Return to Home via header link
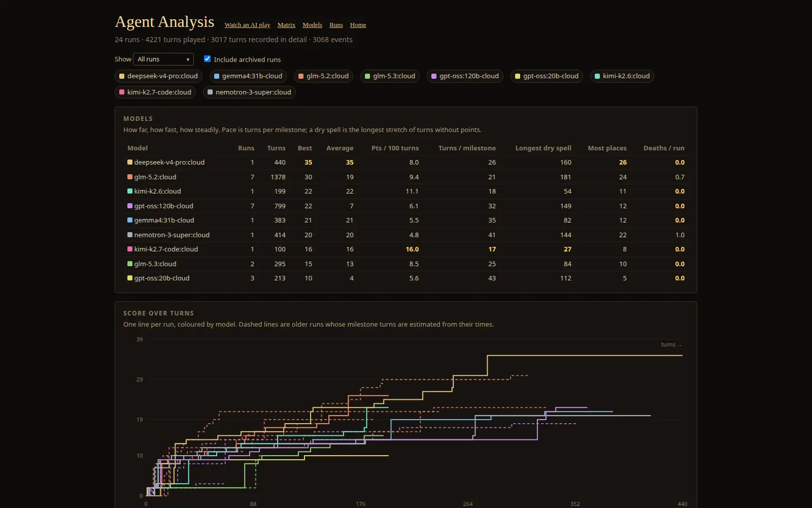 click(x=358, y=25)
